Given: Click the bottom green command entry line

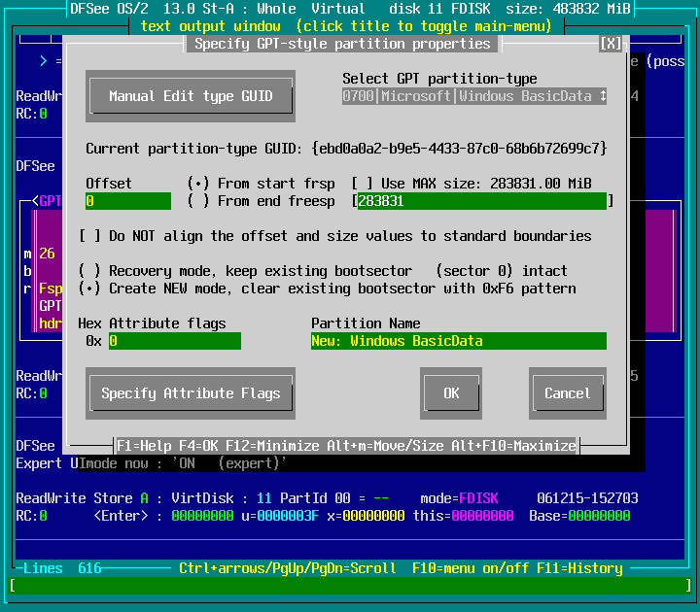Looking at the screenshot, I should click(x=350, y=586).
